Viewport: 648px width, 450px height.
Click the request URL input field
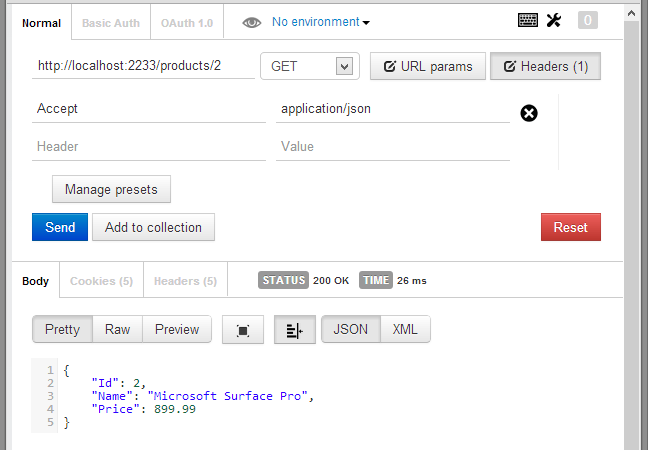pyautogui.click(x=143, y=66)
